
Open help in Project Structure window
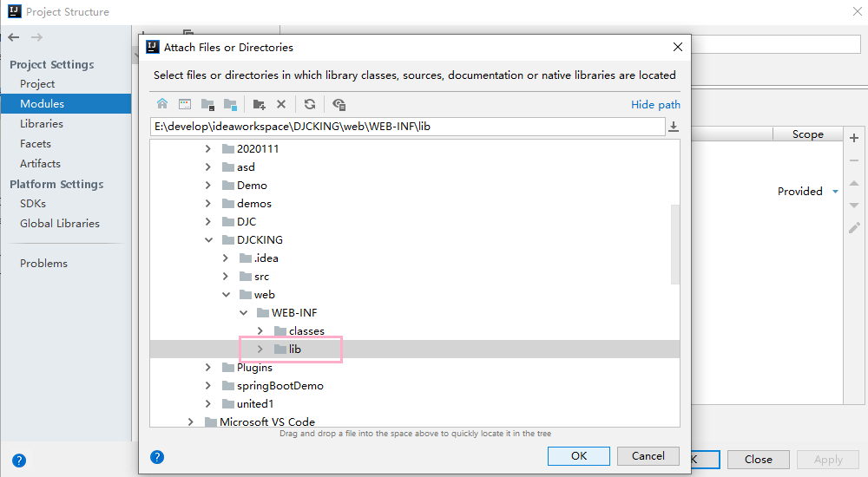[x=19, y=460]
